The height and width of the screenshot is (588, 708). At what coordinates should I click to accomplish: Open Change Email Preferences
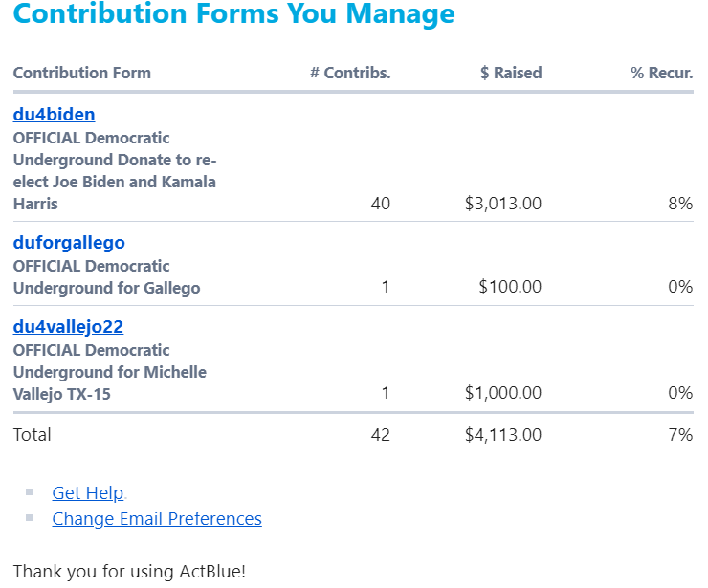pyautogui.click(x=157, y=519)
